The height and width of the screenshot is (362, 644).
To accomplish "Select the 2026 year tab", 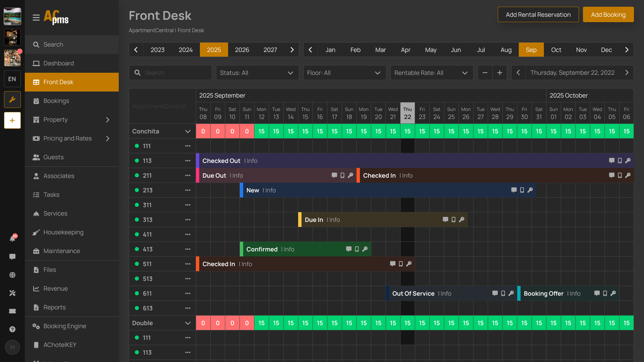I will pos(242,50).
